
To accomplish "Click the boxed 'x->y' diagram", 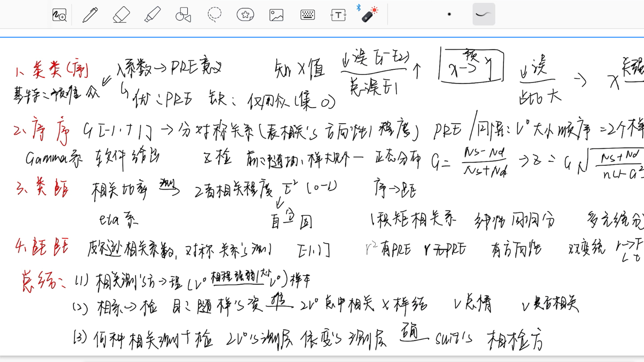I will click(x=472, y=66).
